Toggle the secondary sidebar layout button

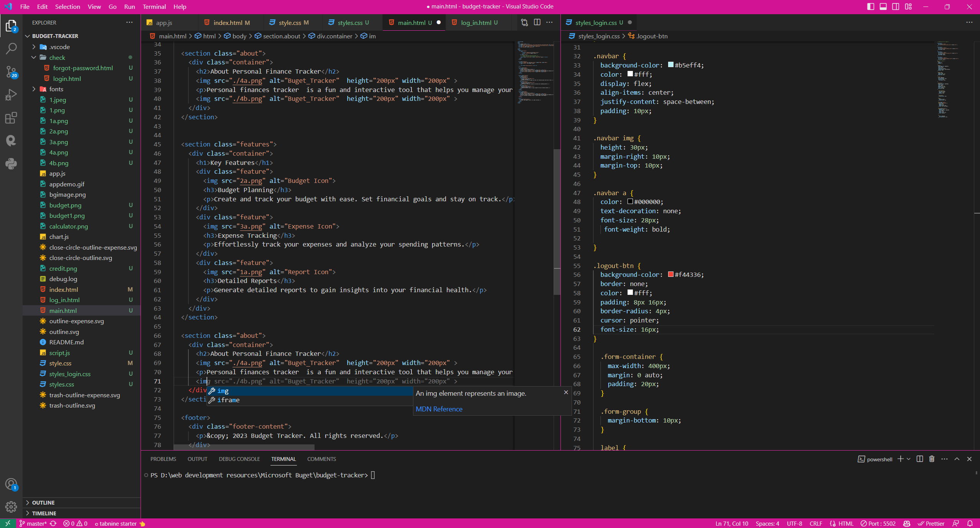point(896,7)
